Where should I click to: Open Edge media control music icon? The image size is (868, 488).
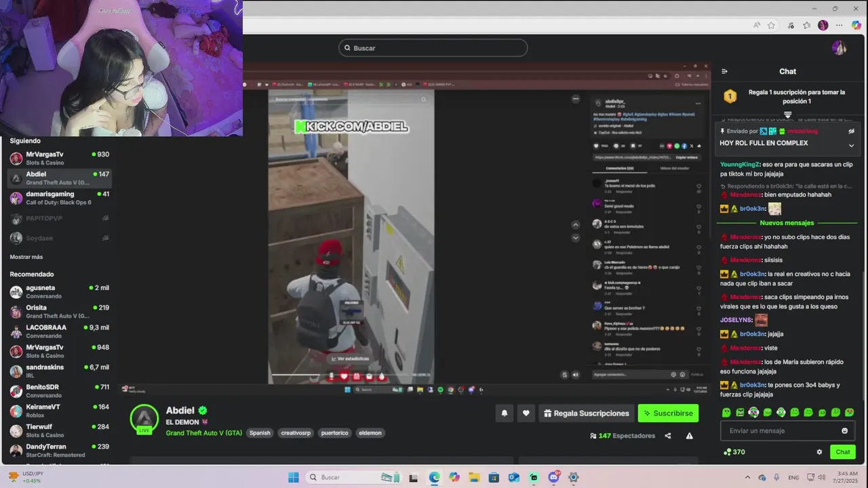[791, 25]
